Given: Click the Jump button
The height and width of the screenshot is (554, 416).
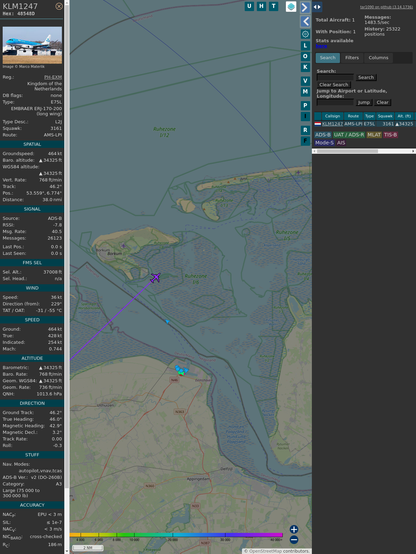Looking at the screenshot, I should coord(364,102).
